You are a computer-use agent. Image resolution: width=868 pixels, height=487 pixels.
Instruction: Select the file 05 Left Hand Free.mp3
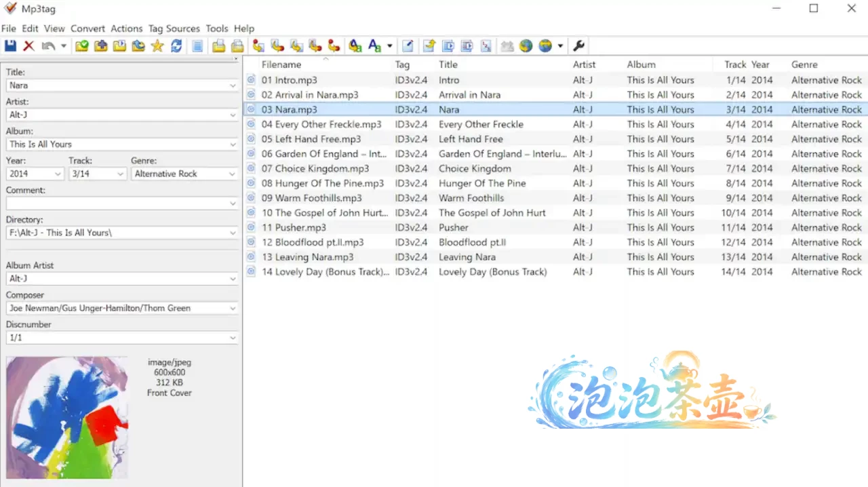click(311, 139)
